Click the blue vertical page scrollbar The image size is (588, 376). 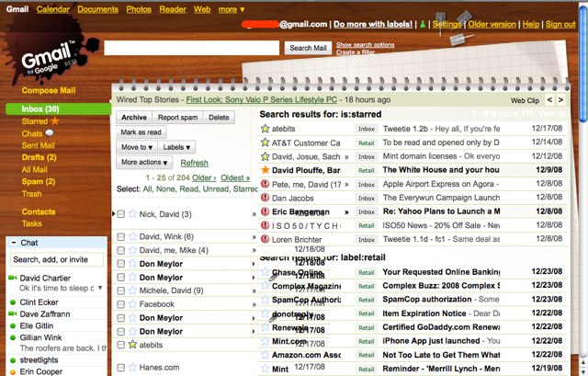pos(583,63)
